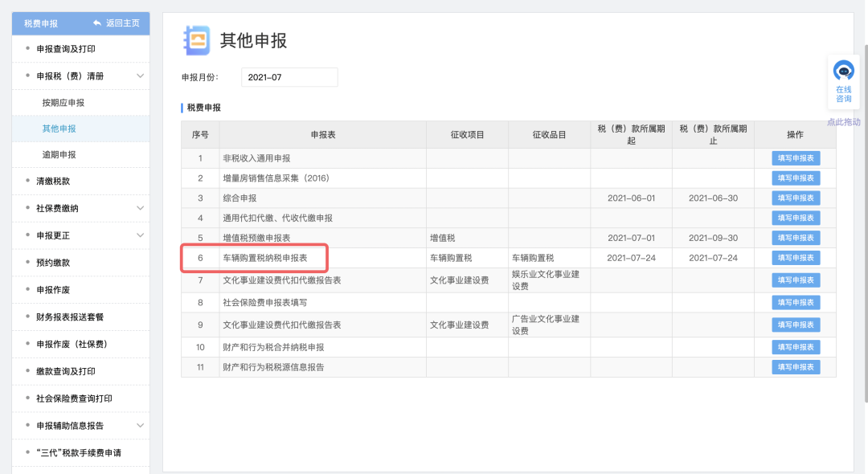868x474 pixels.
Task: Click 填写申报表 for 综合申报
Action: (x=796, y=198)
